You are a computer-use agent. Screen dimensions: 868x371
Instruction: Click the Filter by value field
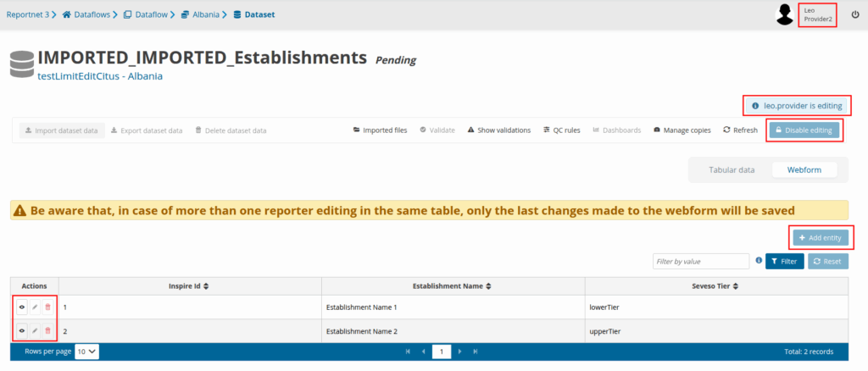(700, 262)
